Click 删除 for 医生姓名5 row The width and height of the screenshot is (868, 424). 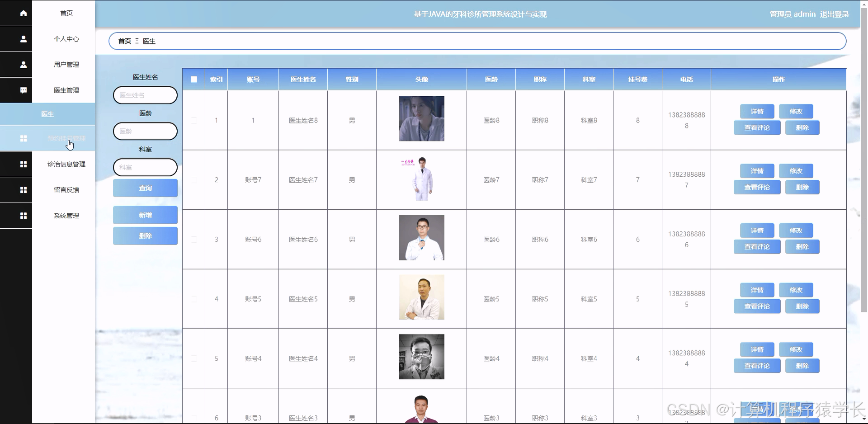point(802,306)
